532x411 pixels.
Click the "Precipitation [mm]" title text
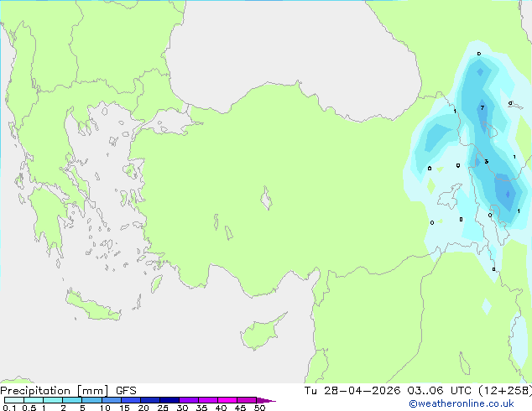pos(55,391)
